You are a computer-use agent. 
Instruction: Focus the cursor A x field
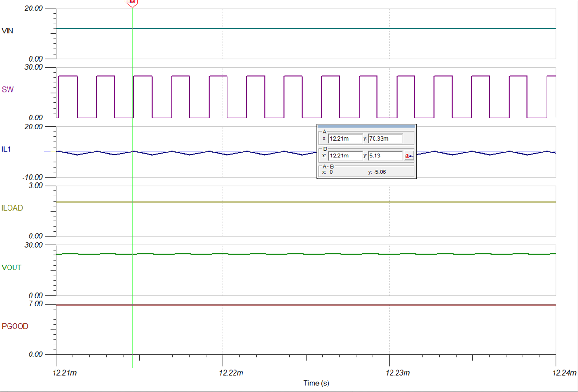point(345,139)
